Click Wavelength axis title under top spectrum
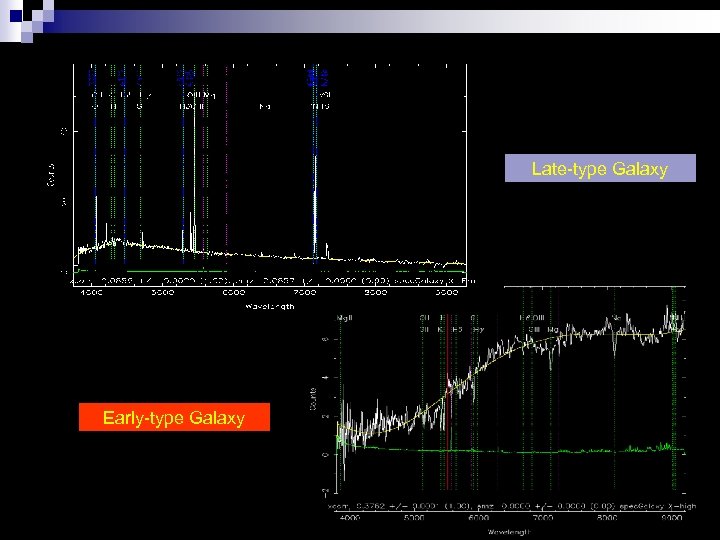The width and height of the screenshot is (720, 540). 270,306
